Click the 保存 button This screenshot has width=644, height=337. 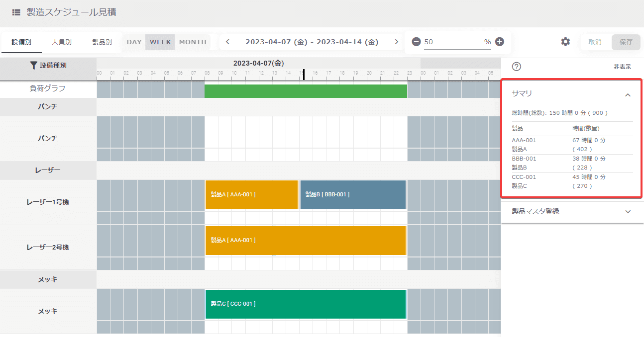pos(626,42)
